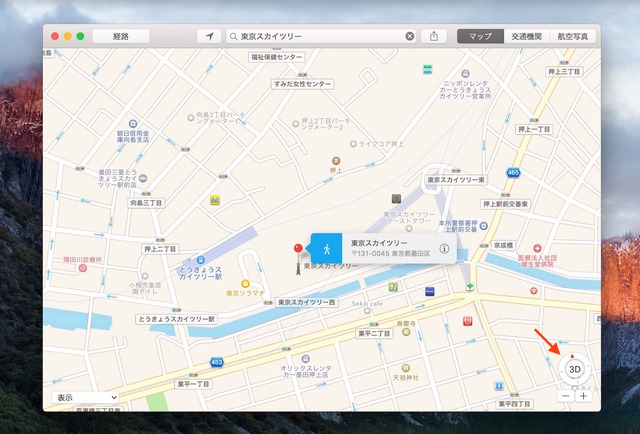Click the 天祖神社 shrine icon
The image size is (640, 434).
click(406, 368)
